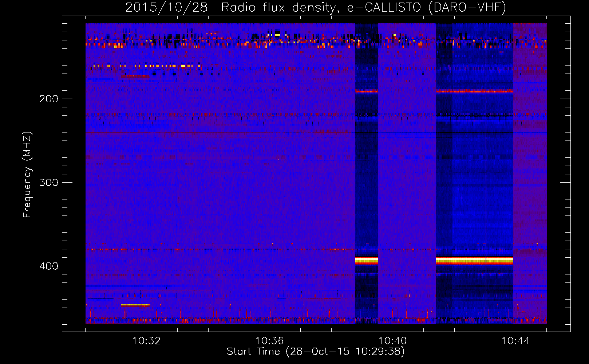This screenshot has height=364, width=589.
Task: Click the "300" frequency tick label
Action: 49,182
